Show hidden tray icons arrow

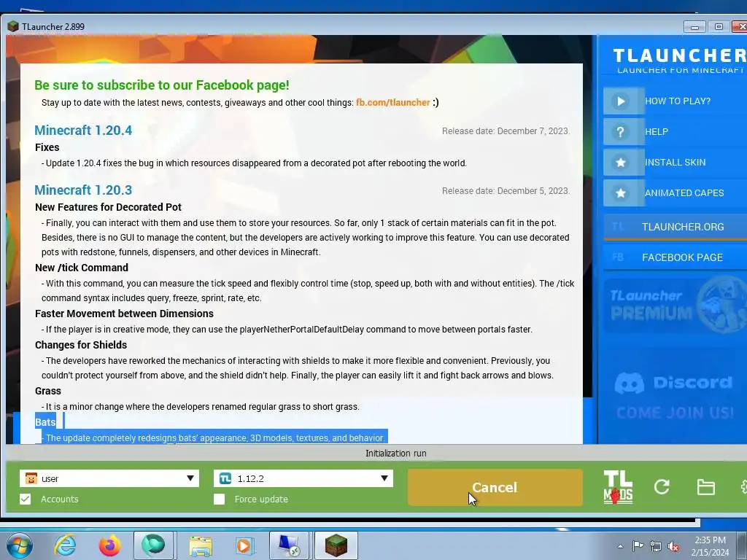620,546
